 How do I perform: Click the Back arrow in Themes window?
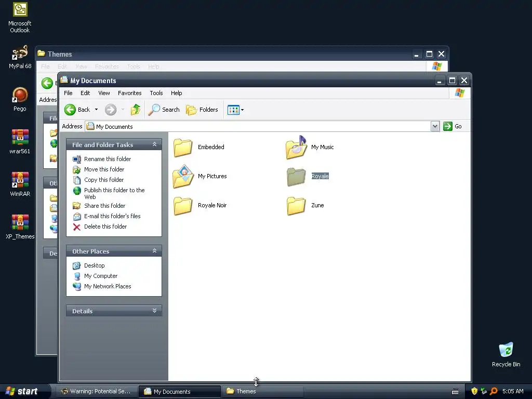tap(47, 83)
